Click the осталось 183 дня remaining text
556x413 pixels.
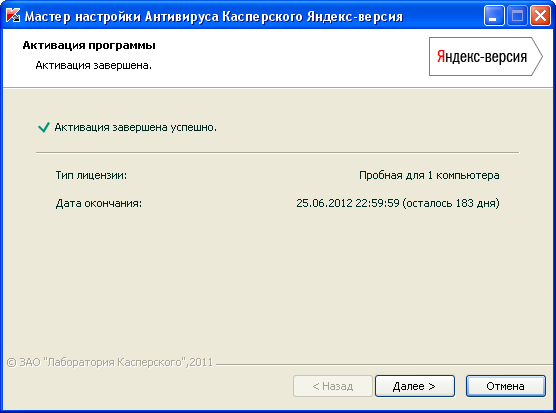click(x=451, y=203)
